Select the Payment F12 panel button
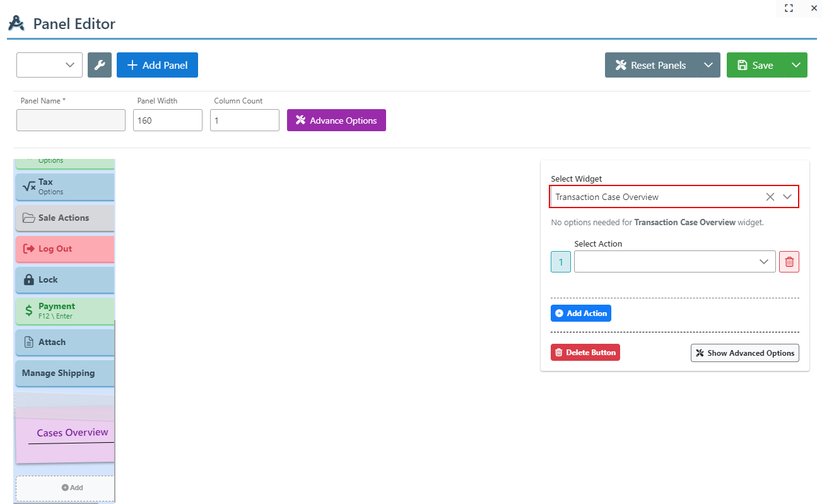This screenshot has width=822, height=504. point(64,310)
